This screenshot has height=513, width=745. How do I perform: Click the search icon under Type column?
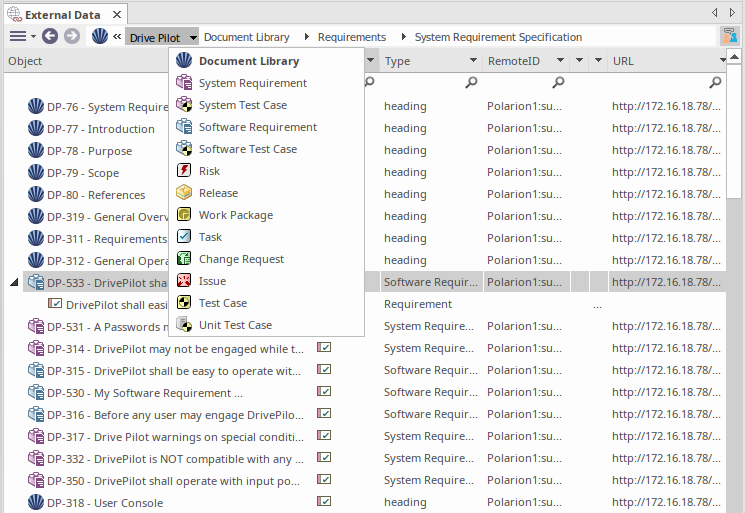[471, 82]
